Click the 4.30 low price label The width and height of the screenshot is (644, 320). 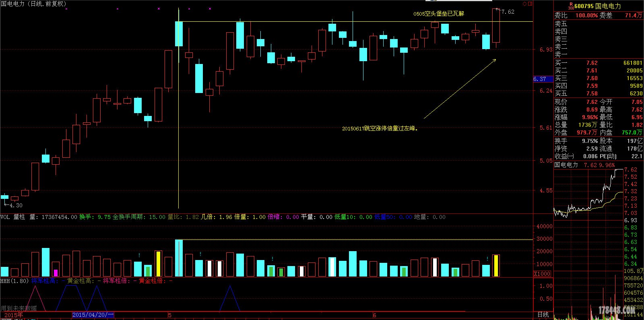[16, 205]
